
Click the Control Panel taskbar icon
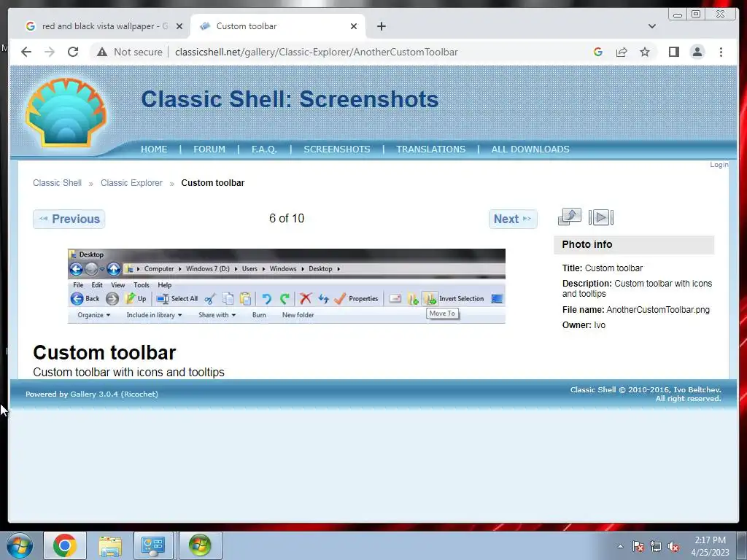(x=153, y=545)
